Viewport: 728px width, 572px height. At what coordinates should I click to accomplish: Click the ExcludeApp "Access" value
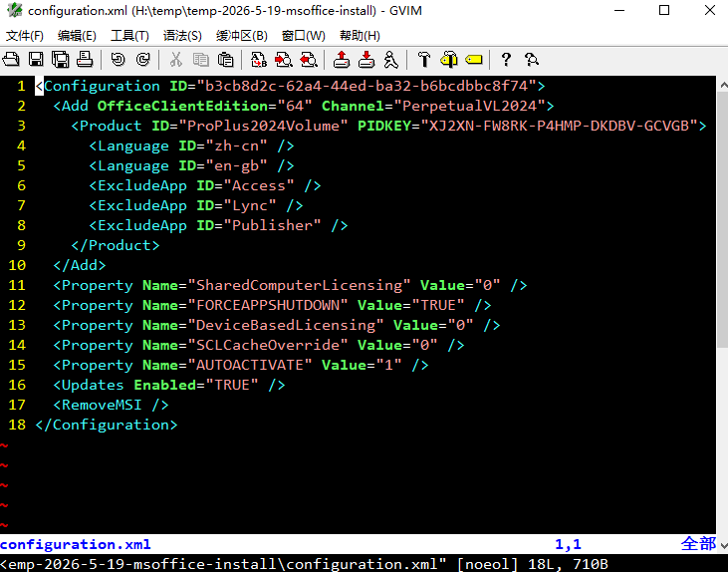coord(259,186)
